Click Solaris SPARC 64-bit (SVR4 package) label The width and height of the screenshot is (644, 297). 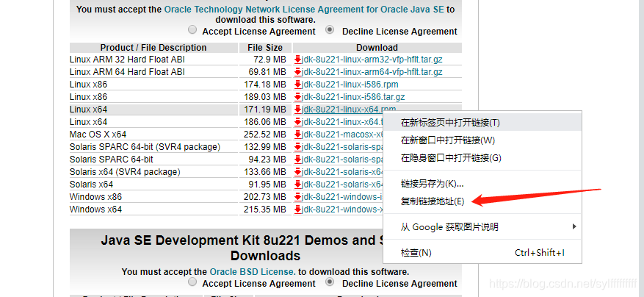tap(145, 147)
